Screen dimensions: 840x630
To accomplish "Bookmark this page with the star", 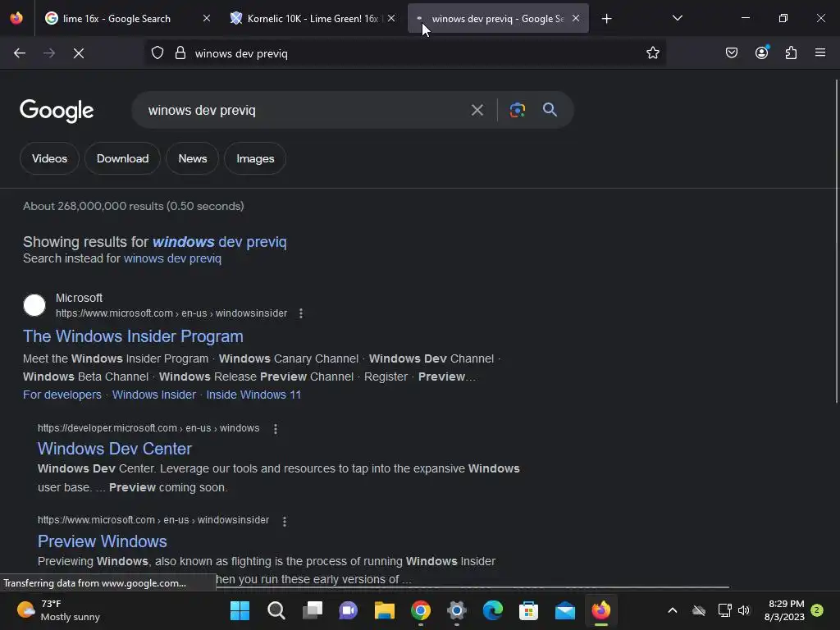I will [652, 53].
